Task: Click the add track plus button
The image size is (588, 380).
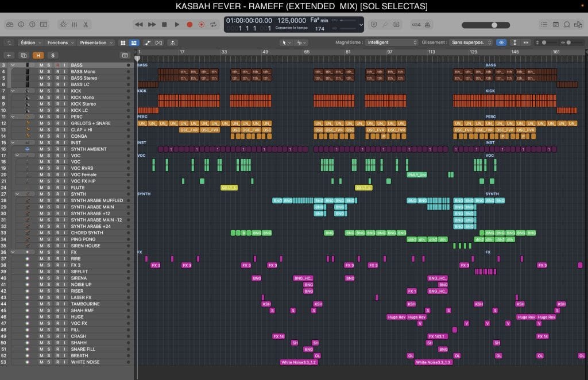Action: click(x=9, y=55)
